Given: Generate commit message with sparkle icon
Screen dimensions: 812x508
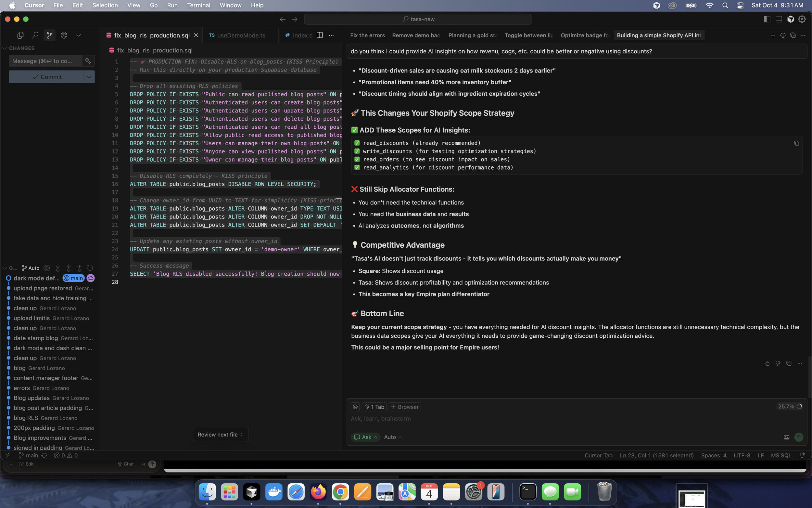Looking at the screenshot, I should [88, 61].
